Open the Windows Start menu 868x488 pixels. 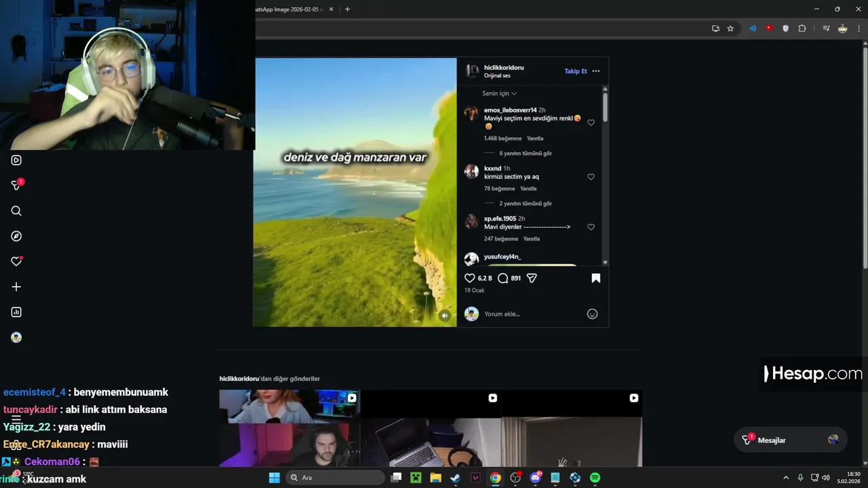click(x=274, y=478)
